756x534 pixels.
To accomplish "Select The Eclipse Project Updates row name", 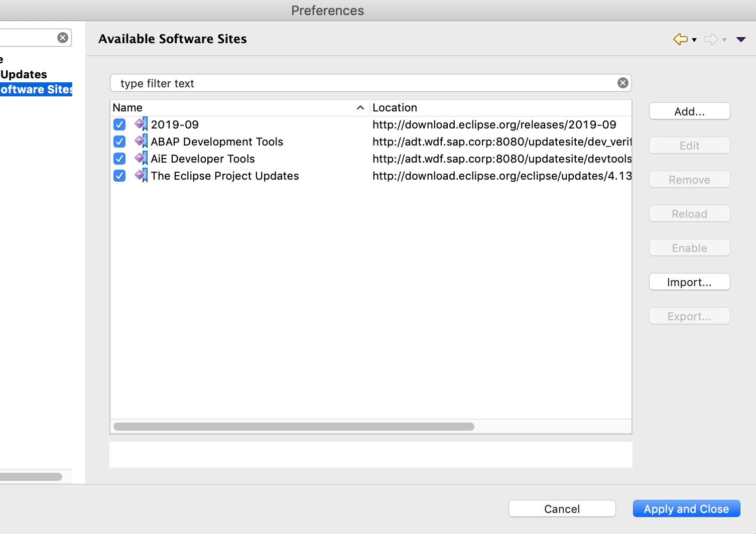I will (225, 176).
